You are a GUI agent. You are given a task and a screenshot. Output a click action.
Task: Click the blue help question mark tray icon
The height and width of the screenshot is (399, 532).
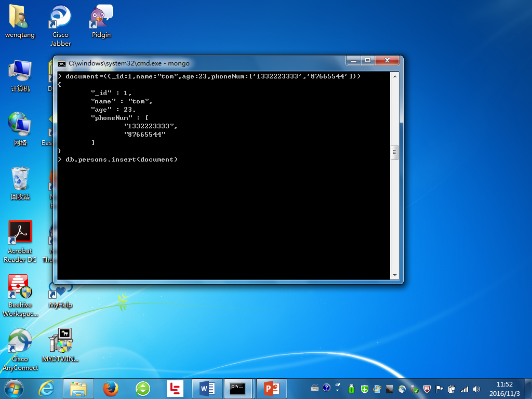pos(326,388)
